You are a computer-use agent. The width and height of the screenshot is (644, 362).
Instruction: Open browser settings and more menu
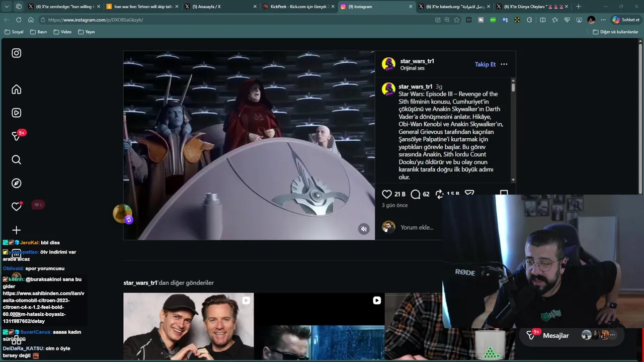click(603, 20)
